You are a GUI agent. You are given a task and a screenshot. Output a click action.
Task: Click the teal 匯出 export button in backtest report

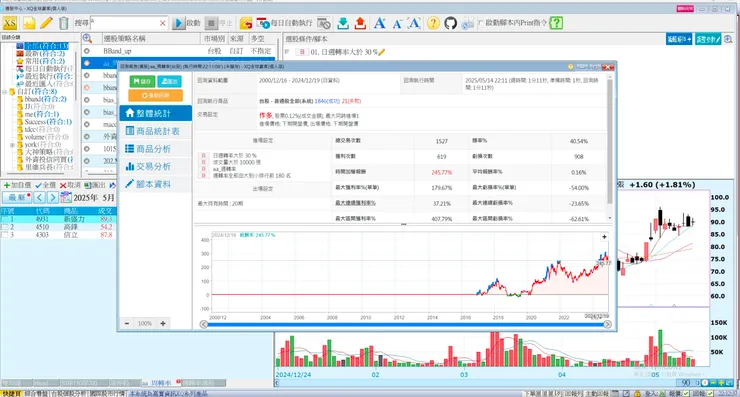[x=169, y=81]
